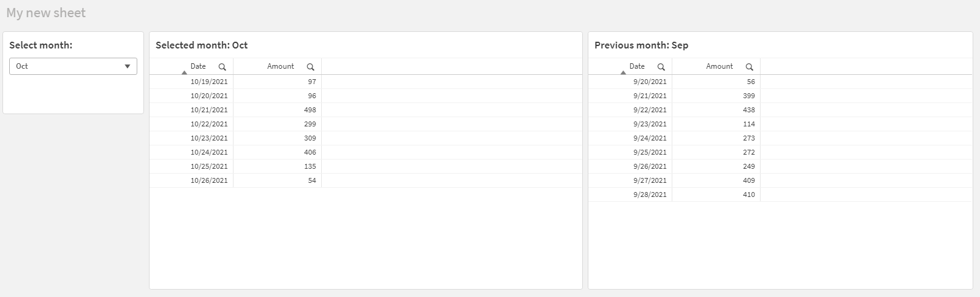Select the amount 498 cell
The width and height of the screenshot is (980, 297).
[277, 110]
